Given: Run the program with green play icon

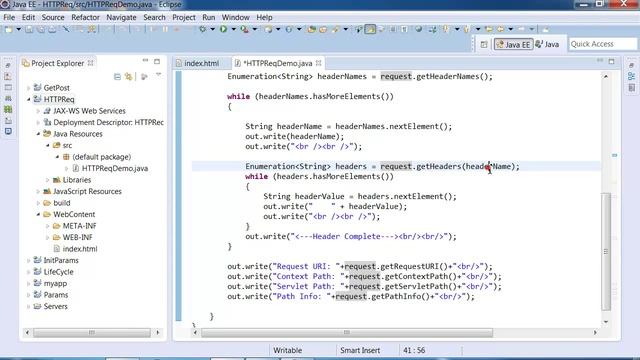Looking at the screenshot, I should pos(223,29).
